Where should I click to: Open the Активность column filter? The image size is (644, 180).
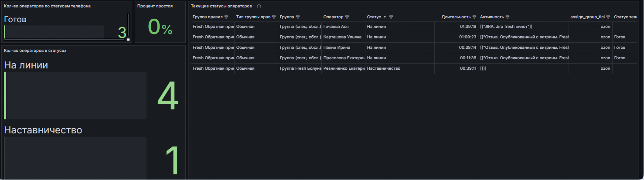click(x=508, y=17)
